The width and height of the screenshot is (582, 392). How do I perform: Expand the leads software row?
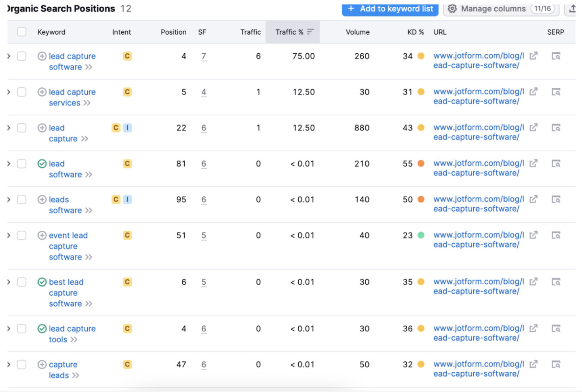(x=9, y=200)
